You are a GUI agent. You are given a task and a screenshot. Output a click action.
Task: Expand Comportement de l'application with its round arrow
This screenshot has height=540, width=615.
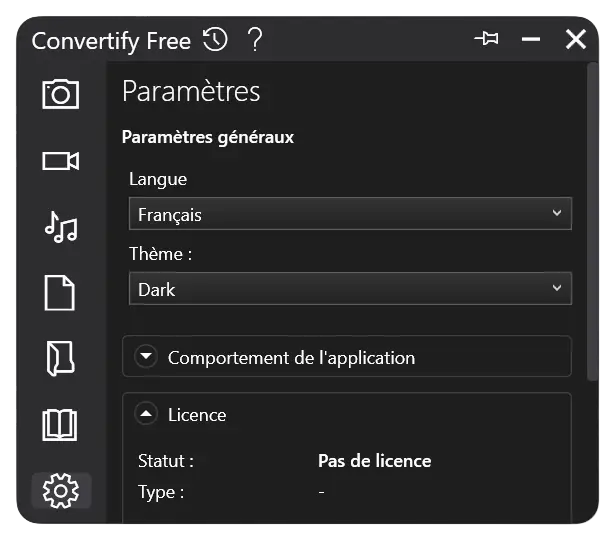(146, 357)
